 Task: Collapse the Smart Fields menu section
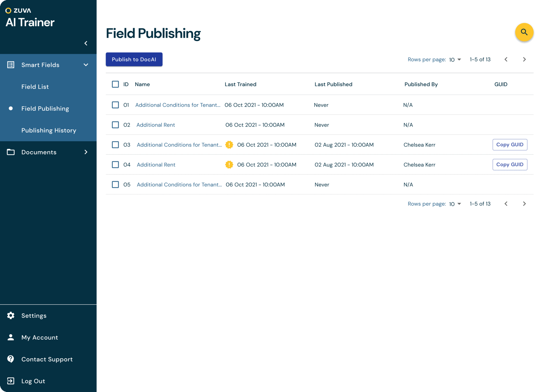(86, 65)
